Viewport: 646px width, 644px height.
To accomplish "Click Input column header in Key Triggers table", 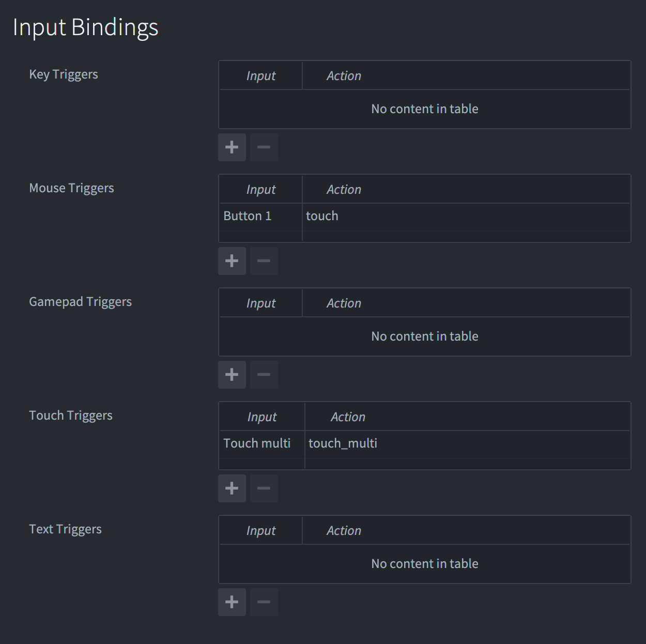I will pos(261,76).
